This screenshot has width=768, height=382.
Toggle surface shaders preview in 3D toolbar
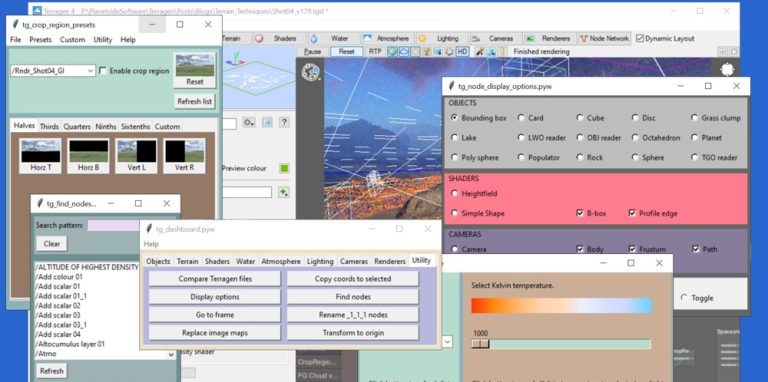coord(392,51)
